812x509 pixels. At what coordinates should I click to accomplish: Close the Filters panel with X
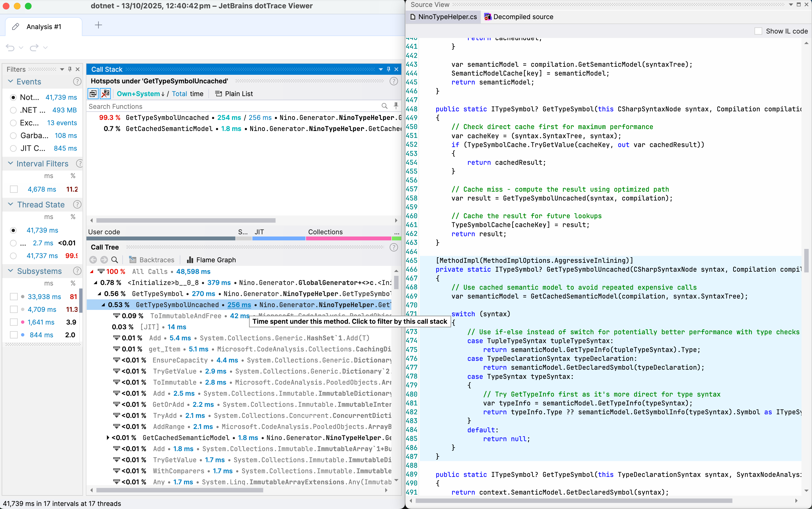click(78, 69)
